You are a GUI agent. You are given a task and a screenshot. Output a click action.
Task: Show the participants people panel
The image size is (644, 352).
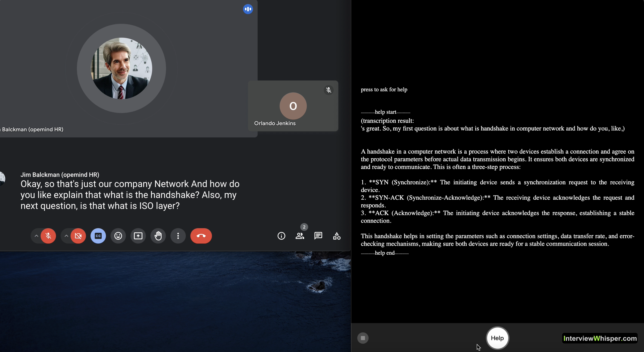pos(300,236)
